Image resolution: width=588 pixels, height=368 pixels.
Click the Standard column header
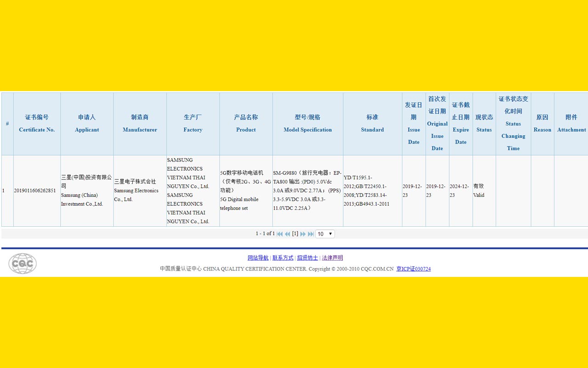pyautogui.click(x=373, y=124)
